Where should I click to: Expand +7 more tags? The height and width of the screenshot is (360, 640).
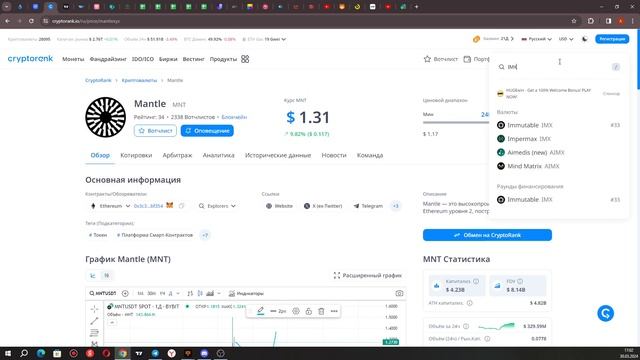pyautogui.click(x=205, y=235)
